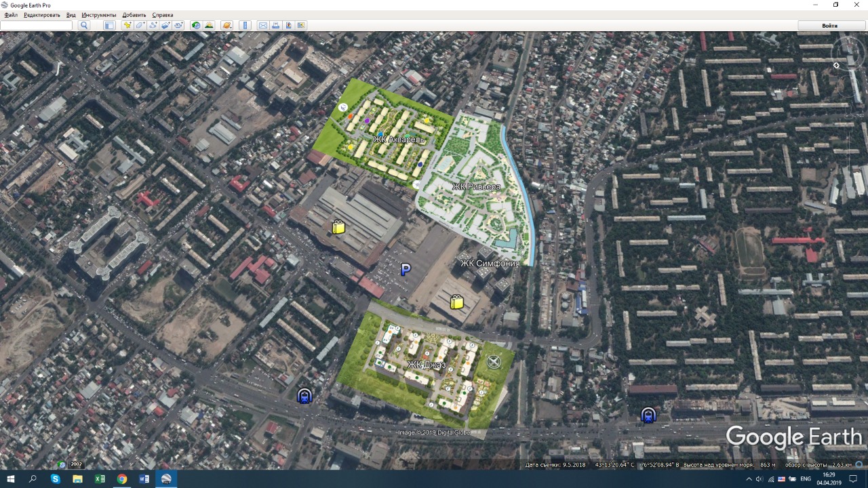Open the Windows Start menu
868x488 pixels.
pyautogui.click(x=11, y=479)
